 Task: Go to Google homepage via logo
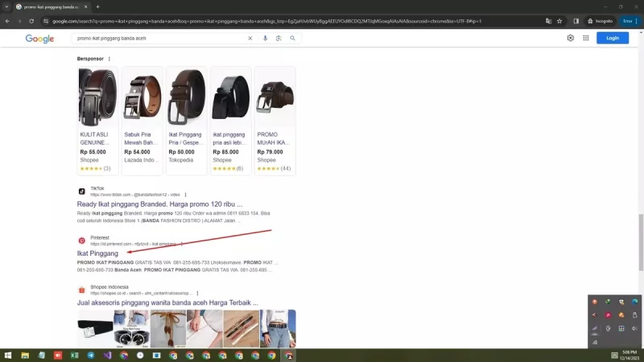(39, 39)
